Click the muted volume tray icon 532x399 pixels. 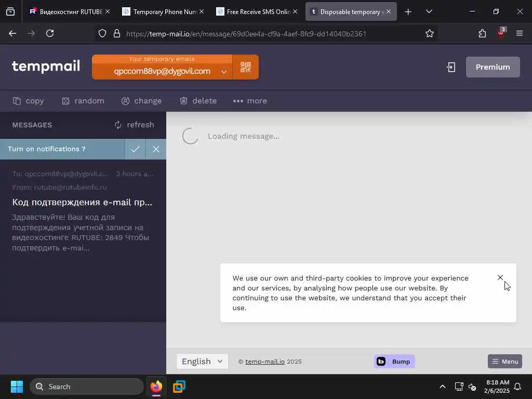click(472, 387)
